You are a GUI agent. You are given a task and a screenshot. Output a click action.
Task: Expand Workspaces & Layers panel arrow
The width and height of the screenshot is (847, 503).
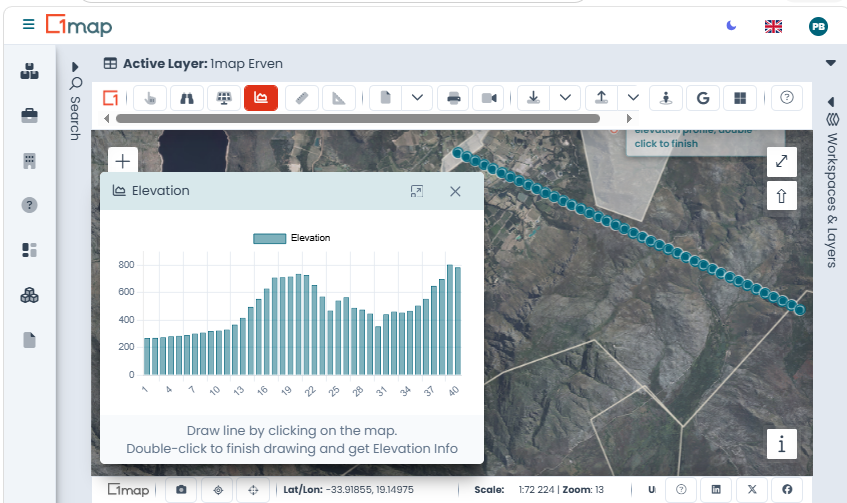831,102
